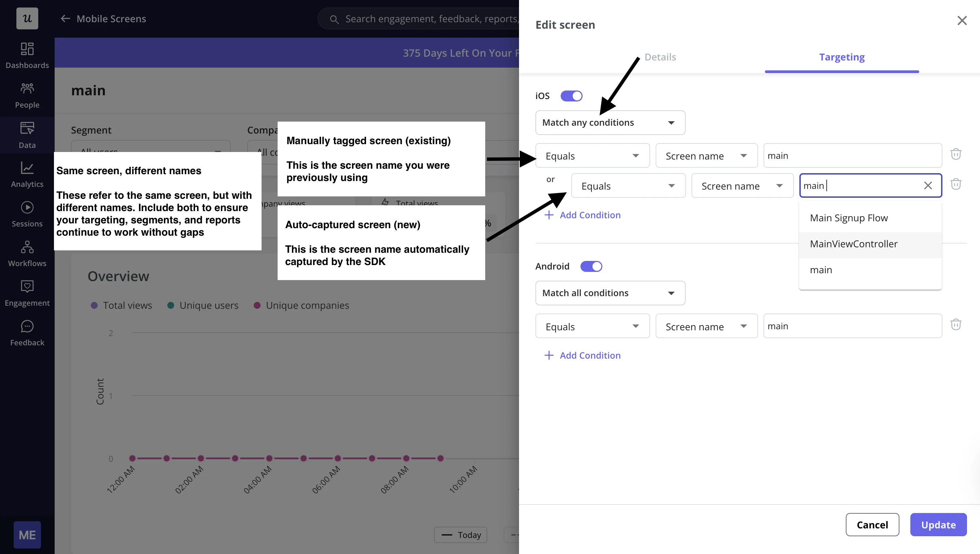Click the Today chart legend button
The image size is (980, 554).
[x=460, y=535]
